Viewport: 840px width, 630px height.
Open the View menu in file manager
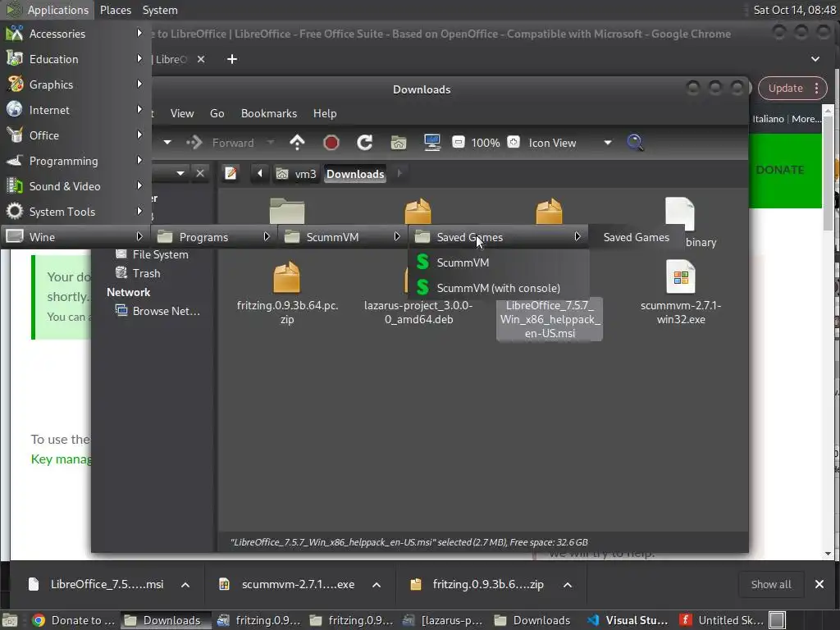click(182, 113)
